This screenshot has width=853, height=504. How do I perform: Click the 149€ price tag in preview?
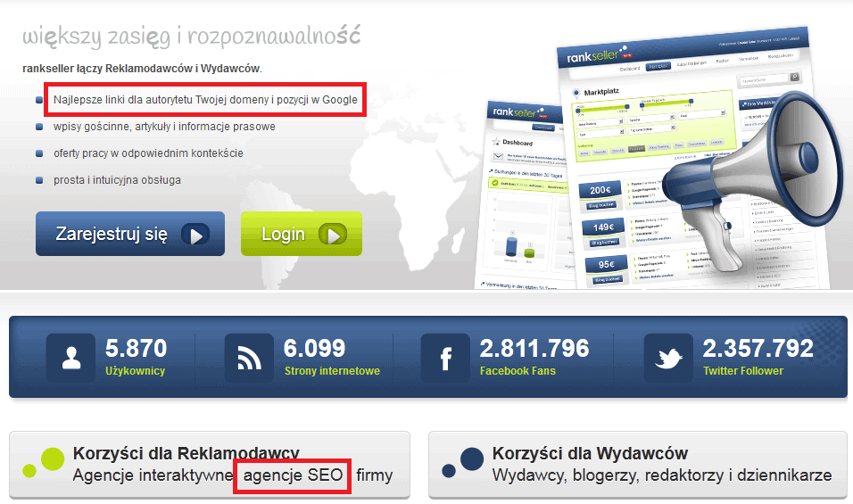pos(603,227)
